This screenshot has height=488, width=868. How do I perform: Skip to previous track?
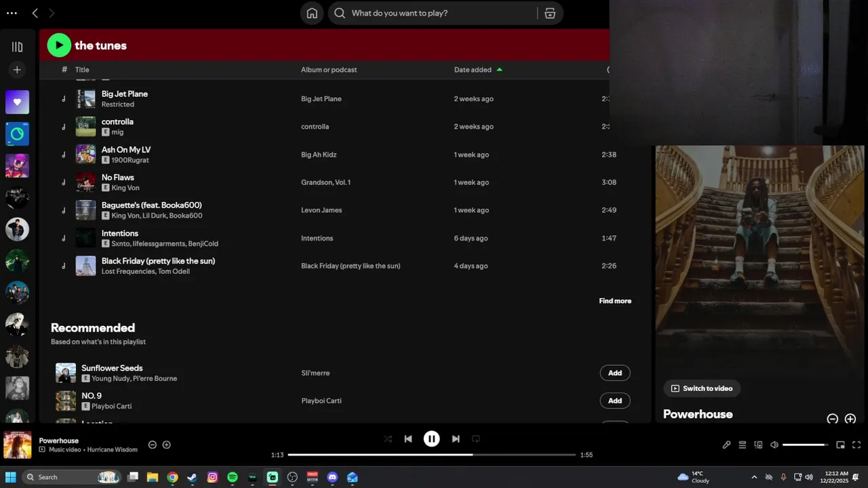[x=408, y=439]
